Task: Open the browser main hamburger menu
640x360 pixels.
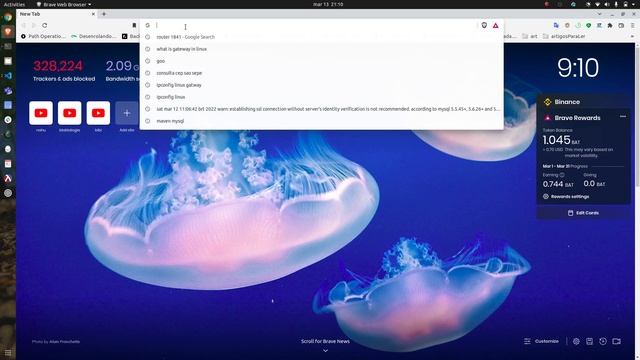Action: (x=632, y=25)
